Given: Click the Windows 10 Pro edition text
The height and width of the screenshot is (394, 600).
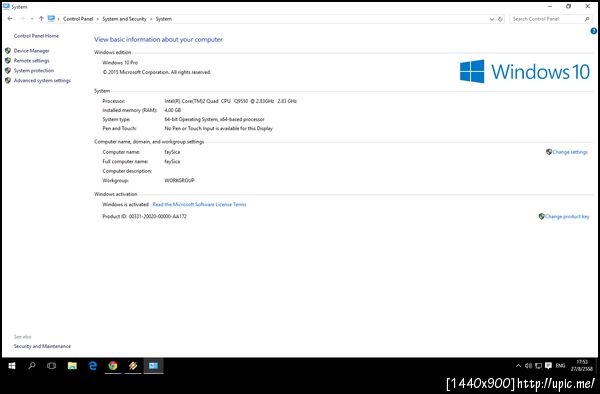Looking at the screenshot, I should pyautogui.click(x=120, y=62).
